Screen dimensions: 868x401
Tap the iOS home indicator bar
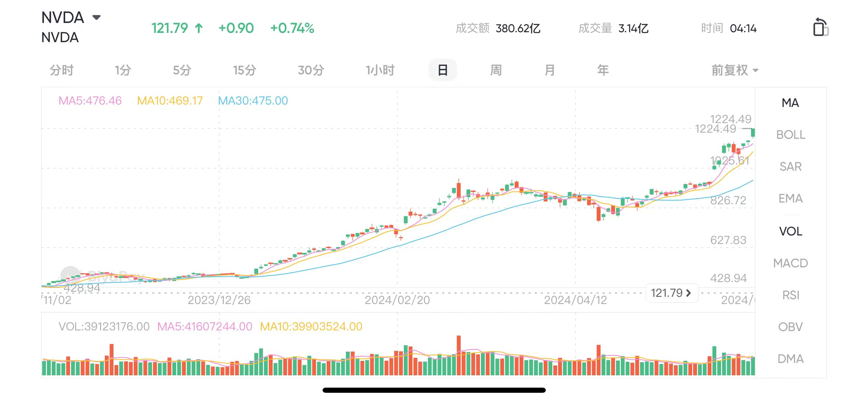tap(434, 390)
